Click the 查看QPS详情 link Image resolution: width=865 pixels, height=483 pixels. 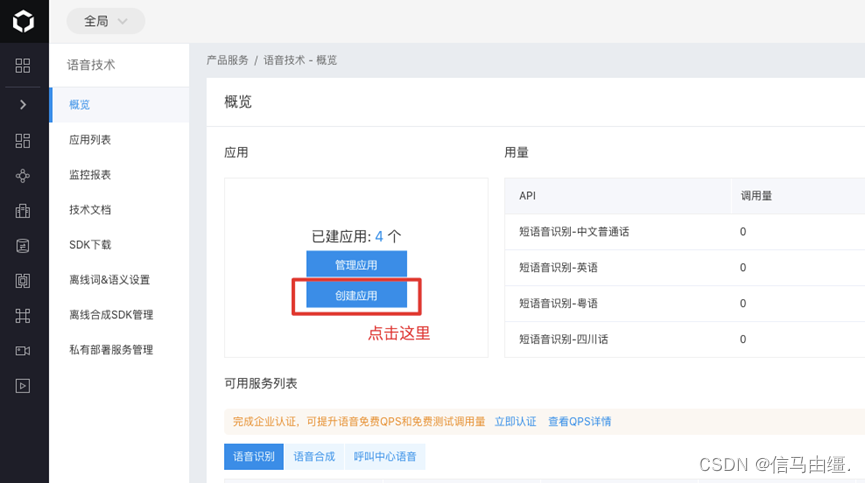tap(579, 421)
